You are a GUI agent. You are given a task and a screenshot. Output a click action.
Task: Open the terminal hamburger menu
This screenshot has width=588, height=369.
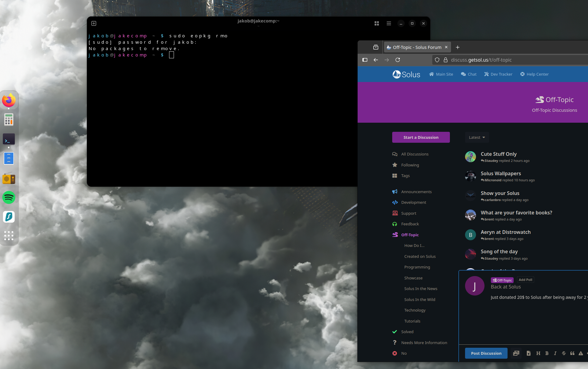389,23
